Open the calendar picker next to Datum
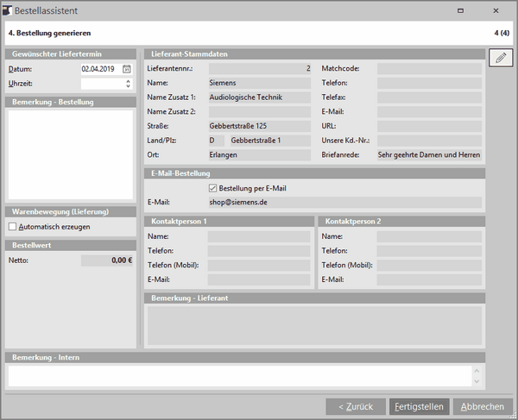This screenshot has height=420, width=518. (x=127, y=68)
